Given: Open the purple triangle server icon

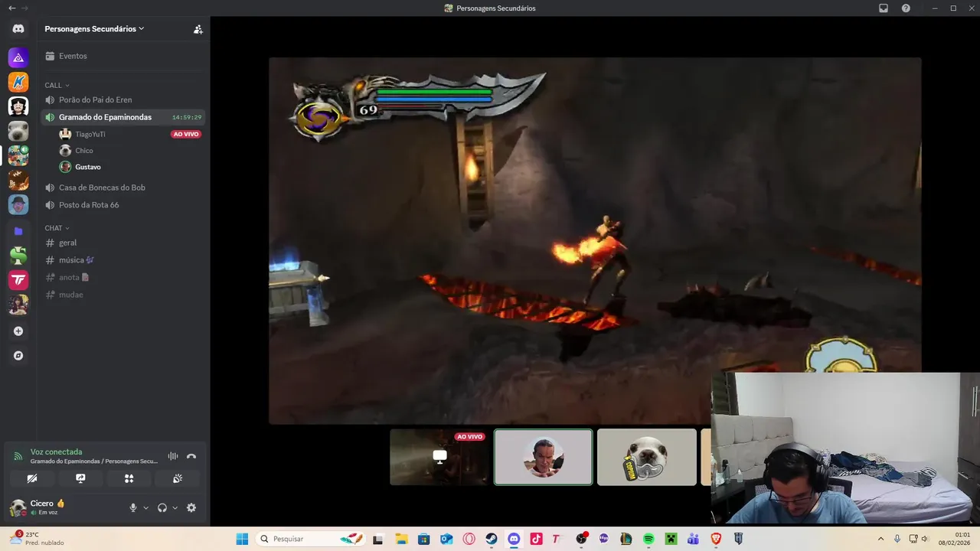Looking at the screenshot, I should (18, 57).
